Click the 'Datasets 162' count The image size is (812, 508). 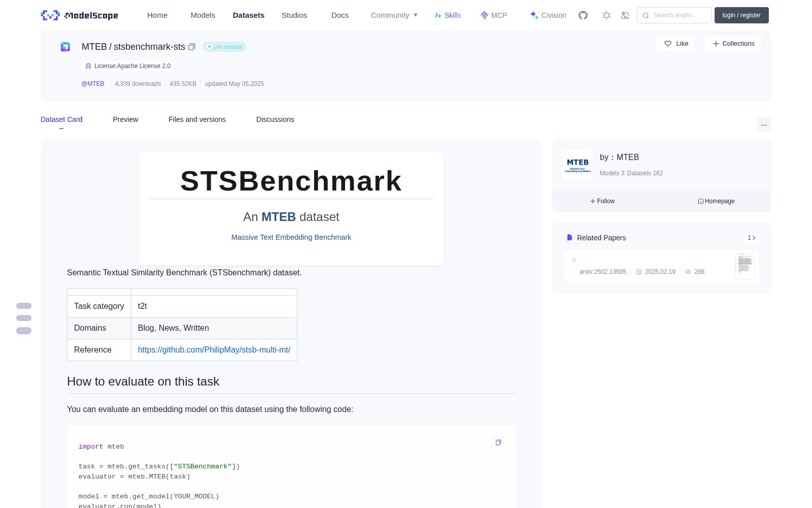645,173
